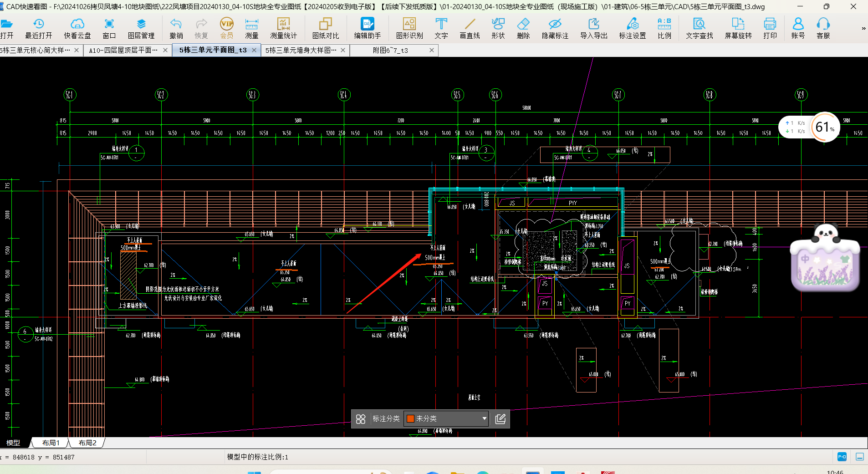868x474 pixels.
Task: Click the 模型中的标注比例:1 status text
Action: click(x=258, y=457)
